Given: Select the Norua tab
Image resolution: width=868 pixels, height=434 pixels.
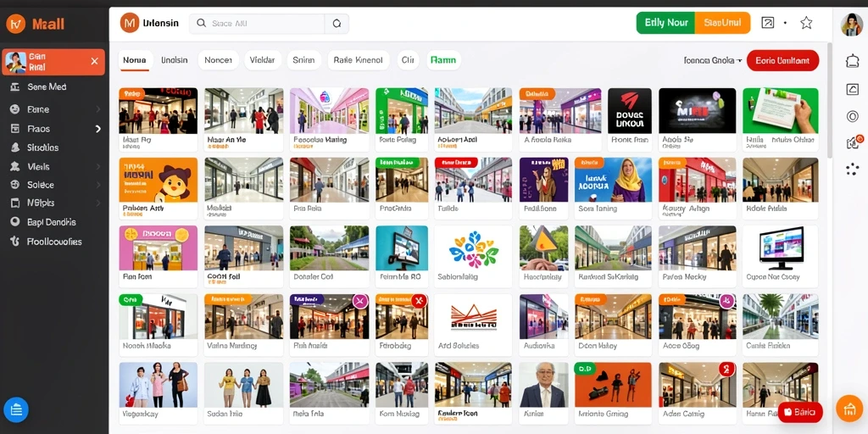Looking at the screenshot, I should coord(135,60).
